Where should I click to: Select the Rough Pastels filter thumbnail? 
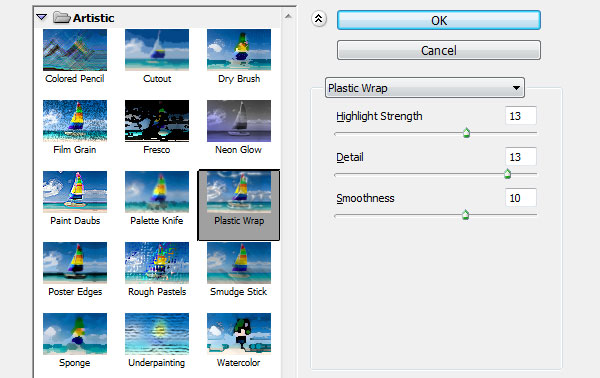coord(157,263)
